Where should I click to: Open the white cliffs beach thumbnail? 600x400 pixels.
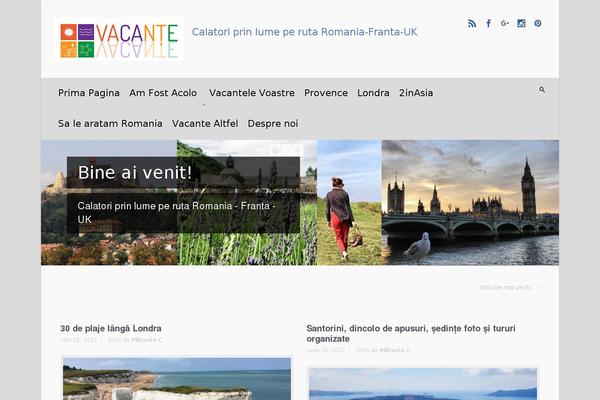pos(177,379)
